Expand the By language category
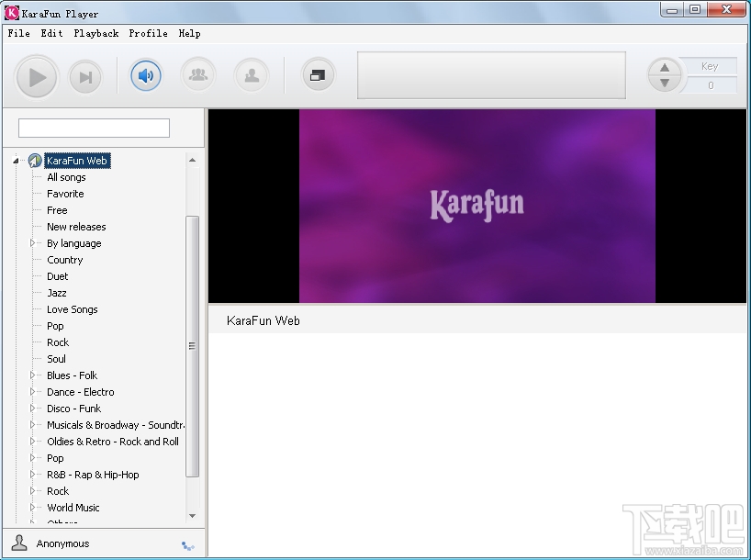The width and height of the screenshot is (751, 560). click(x=33, y=243)
